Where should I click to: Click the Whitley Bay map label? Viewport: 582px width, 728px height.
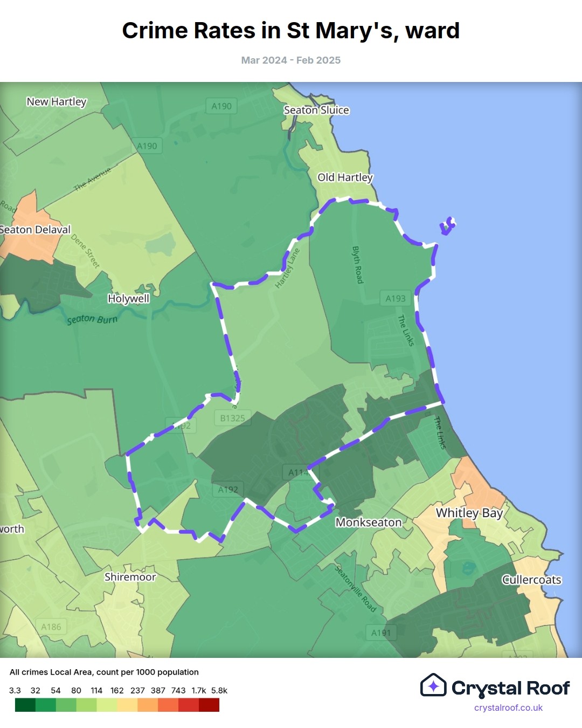(469, 513)
